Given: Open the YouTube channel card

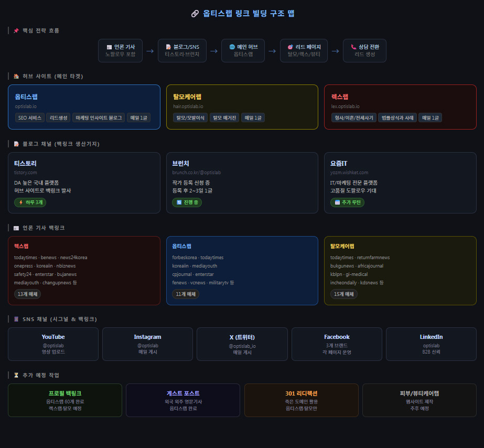Looking at the screenshot, I should point(53,344).
